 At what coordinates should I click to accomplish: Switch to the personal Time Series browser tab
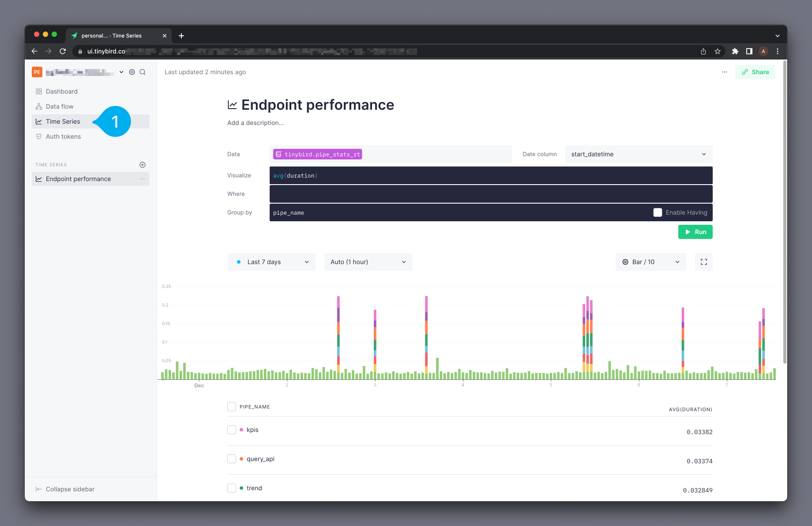tap(118, 36)
